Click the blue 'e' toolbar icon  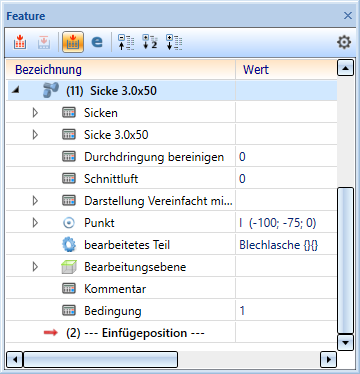click(x=97, y=42)
